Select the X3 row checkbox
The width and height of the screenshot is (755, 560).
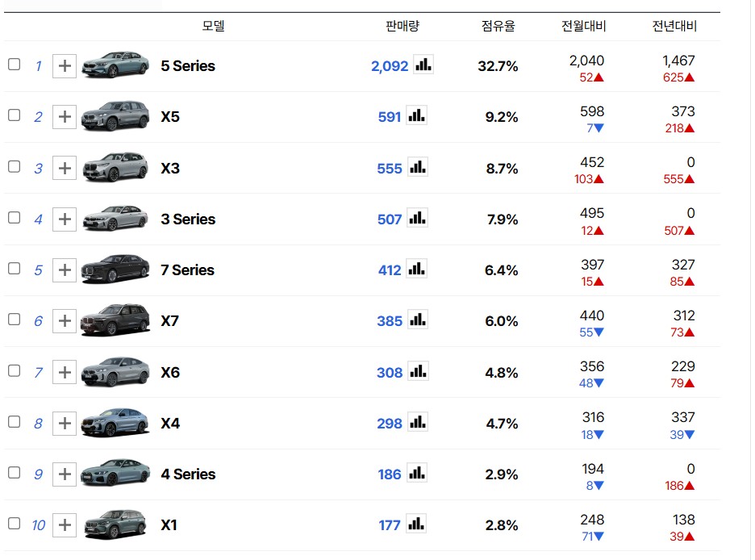(14, 166)
